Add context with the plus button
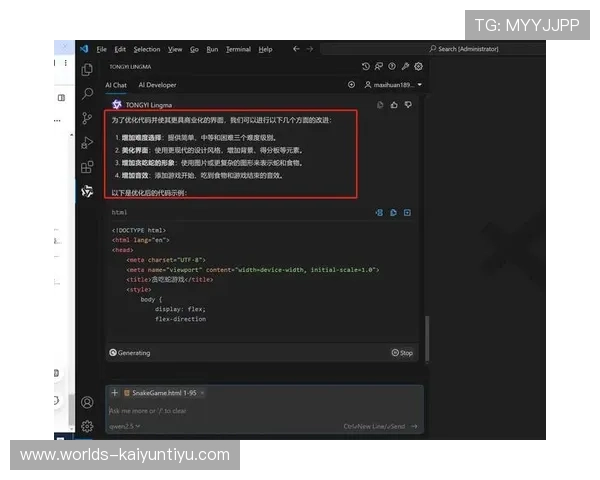 115,393
